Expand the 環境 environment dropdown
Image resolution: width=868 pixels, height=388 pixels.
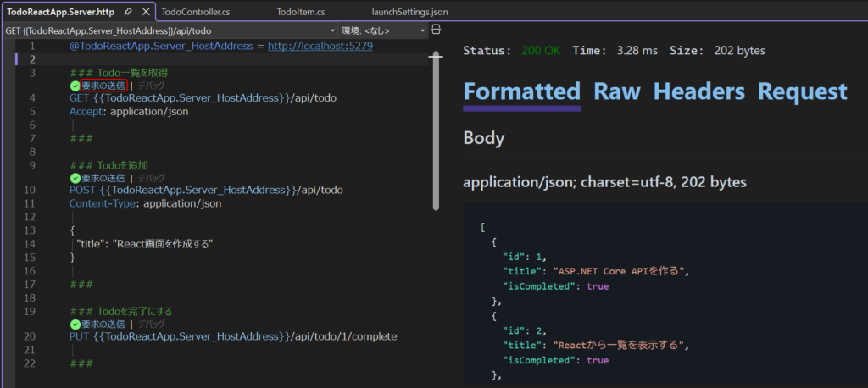click(x=423, y=30)
